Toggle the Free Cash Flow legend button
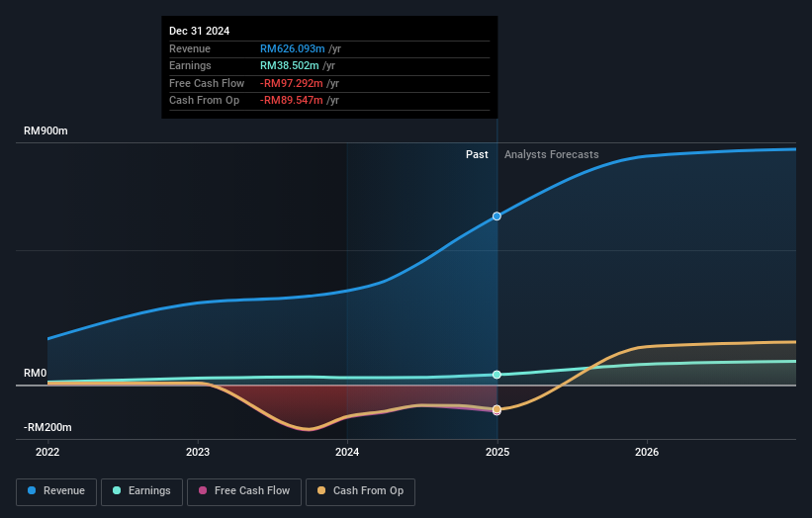Viewport: 812px width, 518px height. [x=244, y=491]
